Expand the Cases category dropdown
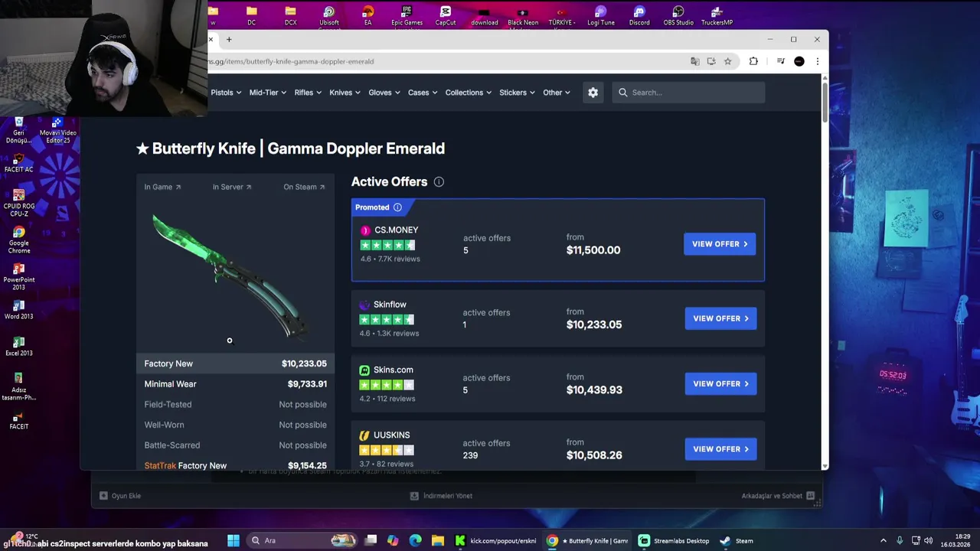The image size is (980, 551). click(x=423, y=93)
